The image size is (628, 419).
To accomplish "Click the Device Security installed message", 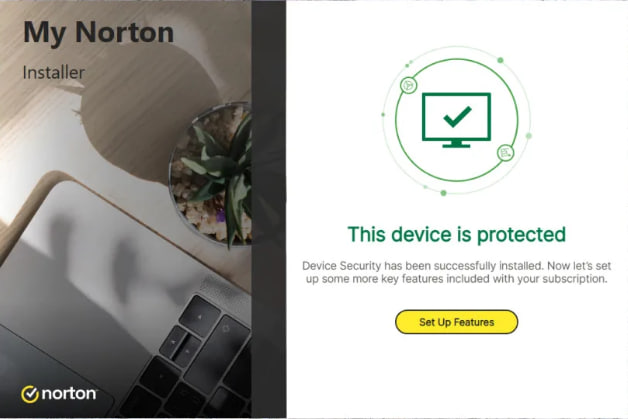I will pyautogui.click(x=457, y=272).
